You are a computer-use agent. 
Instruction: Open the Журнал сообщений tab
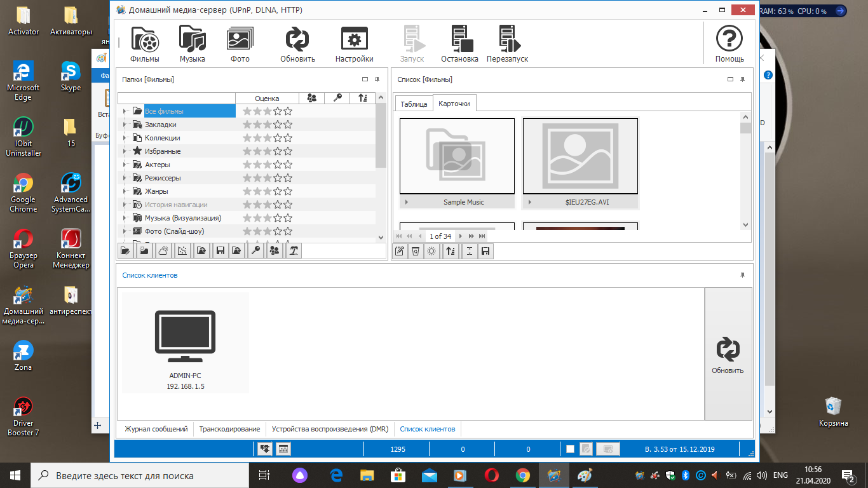click(x=156, y=429)
